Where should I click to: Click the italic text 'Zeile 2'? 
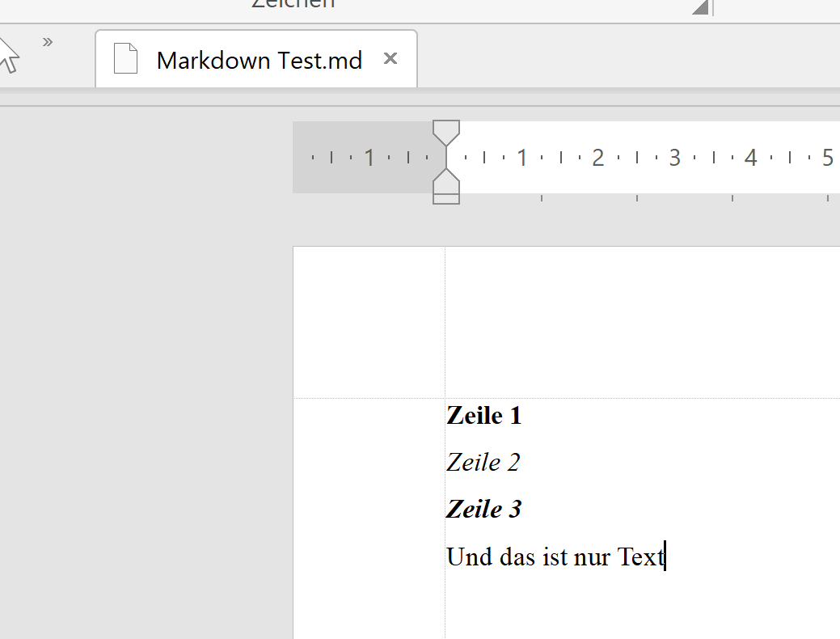click(x=483, y=462)
